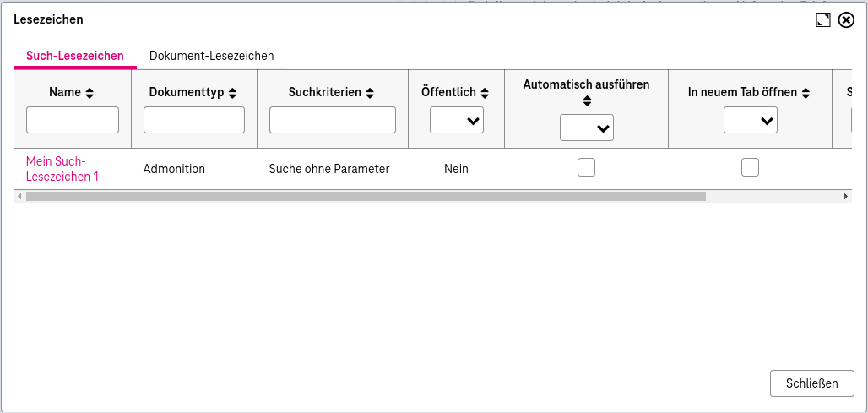868x413 pixels.
Task: Sort by Name column
Action: tap(90, 93)
